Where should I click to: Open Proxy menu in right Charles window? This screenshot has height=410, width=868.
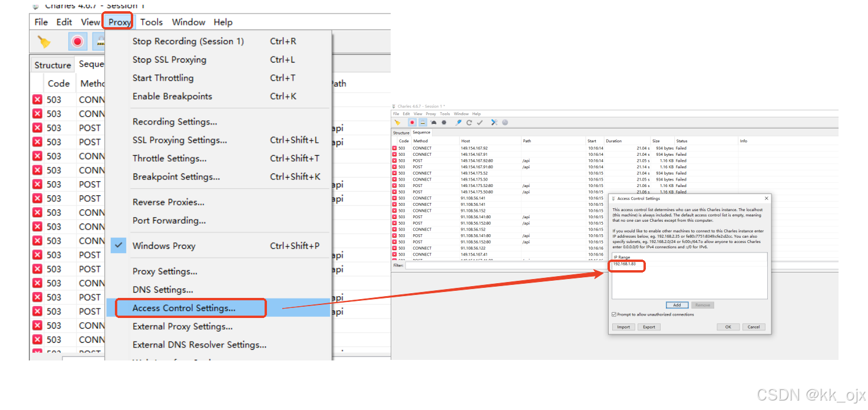pyautogui.click(x=431, y=114)
